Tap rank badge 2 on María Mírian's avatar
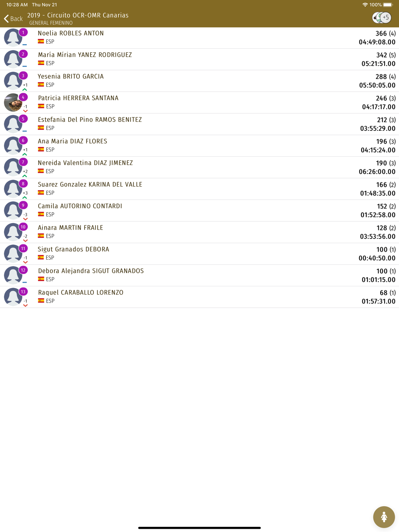 point(23,54)
